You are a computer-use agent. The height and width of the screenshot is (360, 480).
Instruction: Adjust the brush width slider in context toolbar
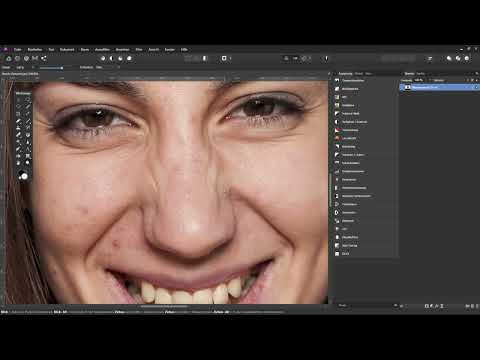[x=52, y=68]
